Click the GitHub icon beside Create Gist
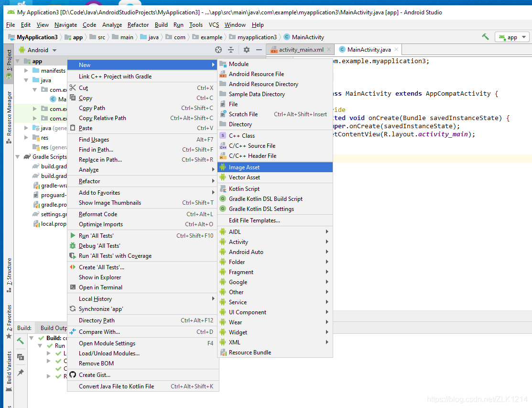Viewport: 532px width, 408px height. pyautogui.click(x=73, y=375)
